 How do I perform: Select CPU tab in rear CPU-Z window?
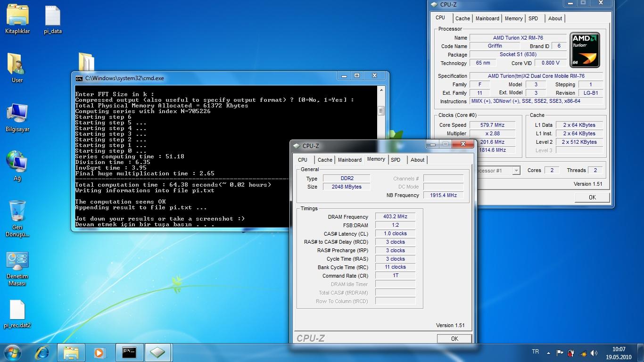[x=440, y=17]
